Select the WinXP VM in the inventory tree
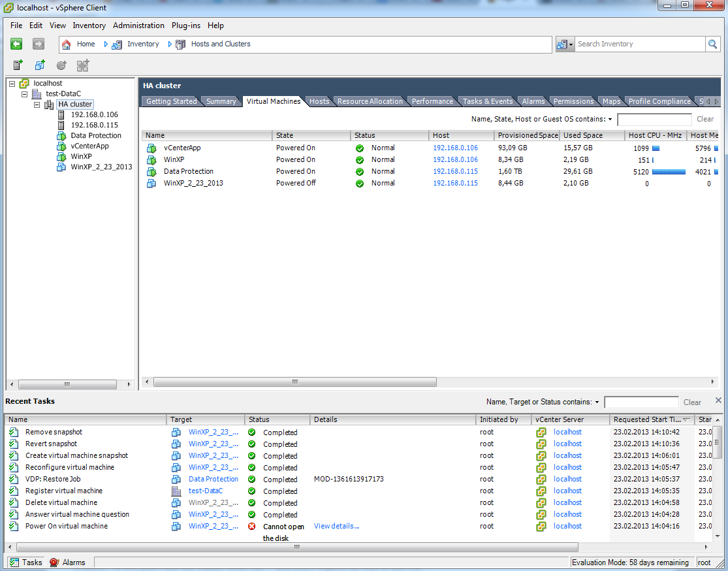 81,156
